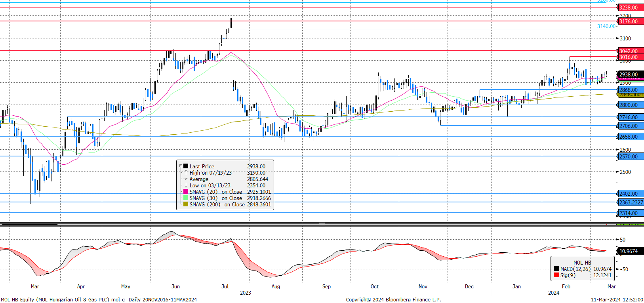Image resolution: width=644 pixels, height=303 pixels.
Task: Click the 10.9674 MACD value tag
Action: click(630, 251)
